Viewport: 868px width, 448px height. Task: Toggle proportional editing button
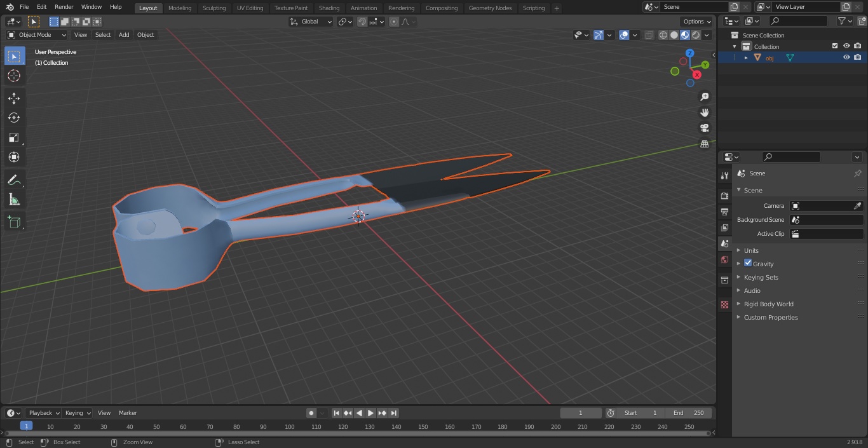click(x=394, y=22)
